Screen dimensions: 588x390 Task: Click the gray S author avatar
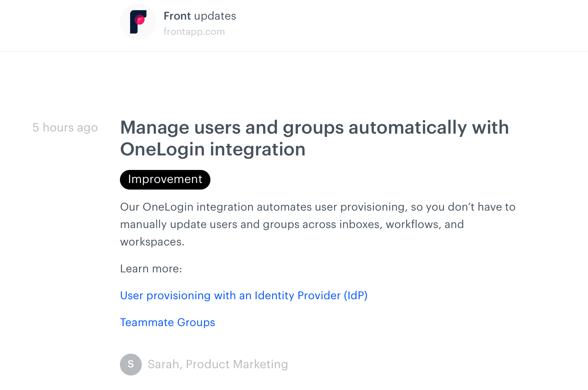(131, 364)
